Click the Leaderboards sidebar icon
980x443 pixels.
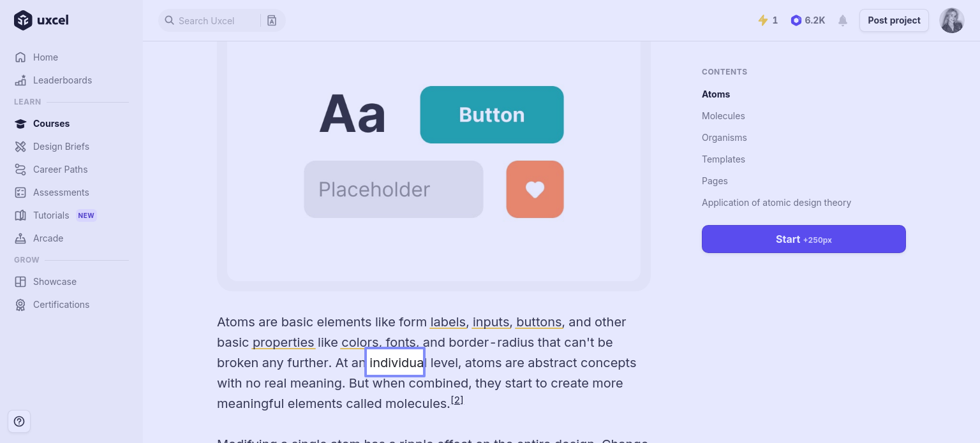tap(20, 80)
